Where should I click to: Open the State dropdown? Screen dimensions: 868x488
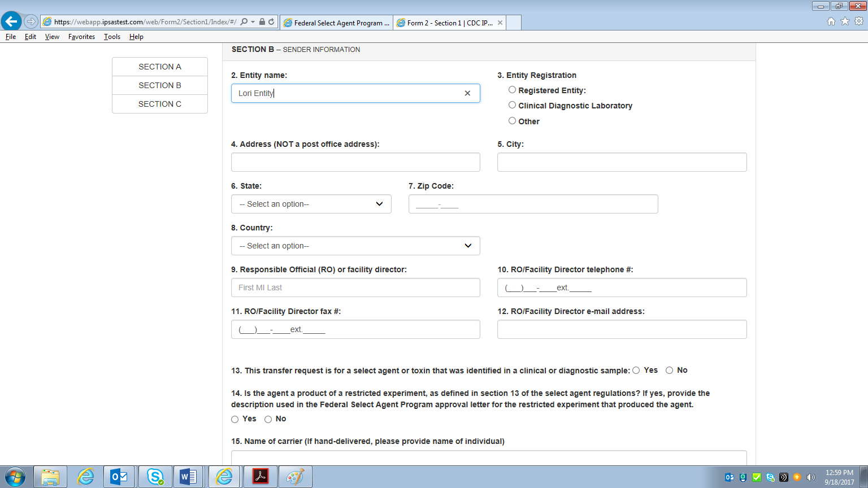click(311, 204)
